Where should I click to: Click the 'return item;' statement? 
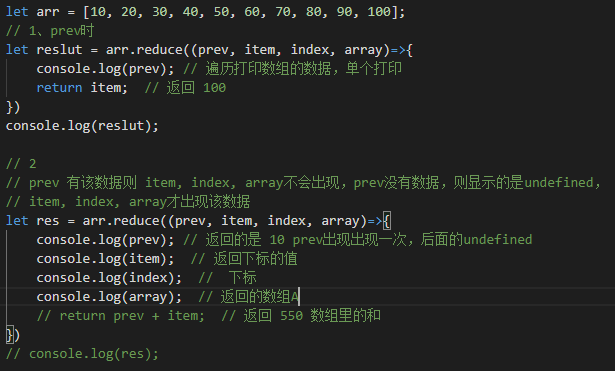click(x=82, y=88)
